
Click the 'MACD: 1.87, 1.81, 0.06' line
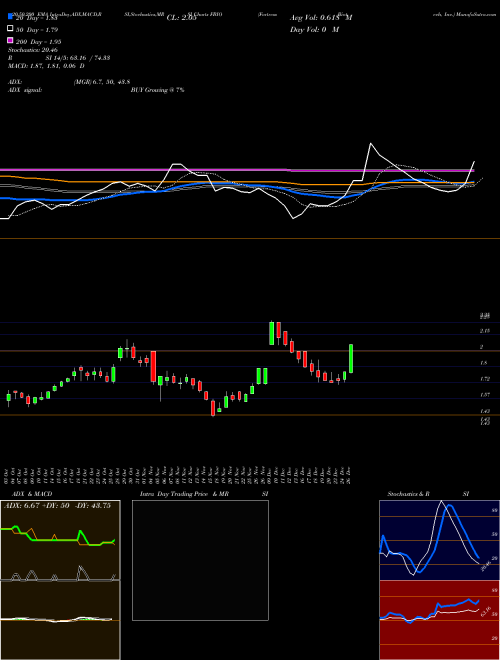(x=46, y=66)
